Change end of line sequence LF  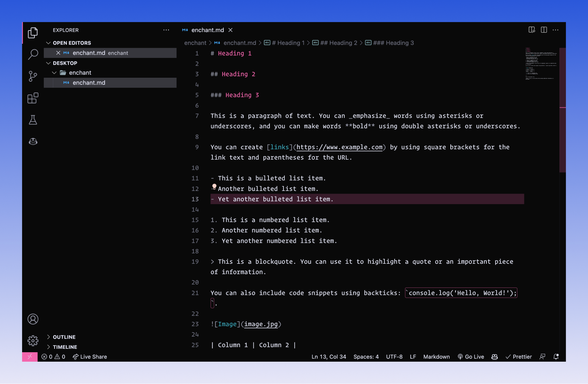(413, 357)
